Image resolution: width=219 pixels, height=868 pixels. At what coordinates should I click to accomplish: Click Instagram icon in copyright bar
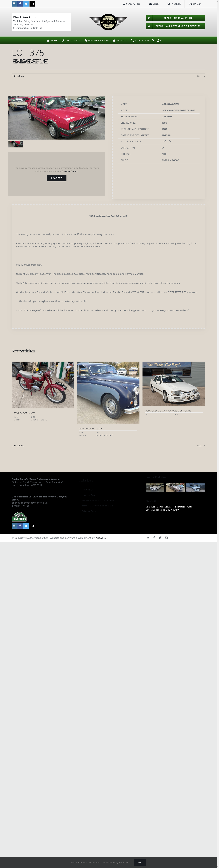point(148,537)
